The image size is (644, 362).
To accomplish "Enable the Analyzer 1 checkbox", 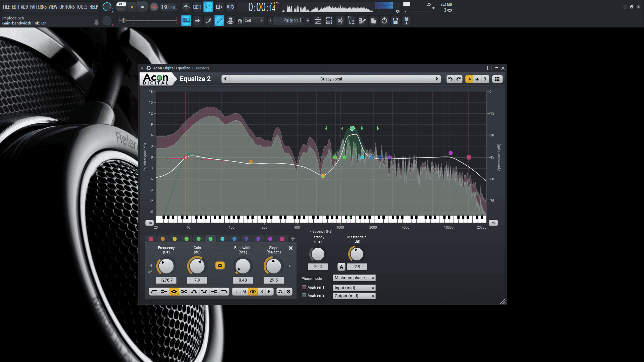I will (x=304, y=287).
